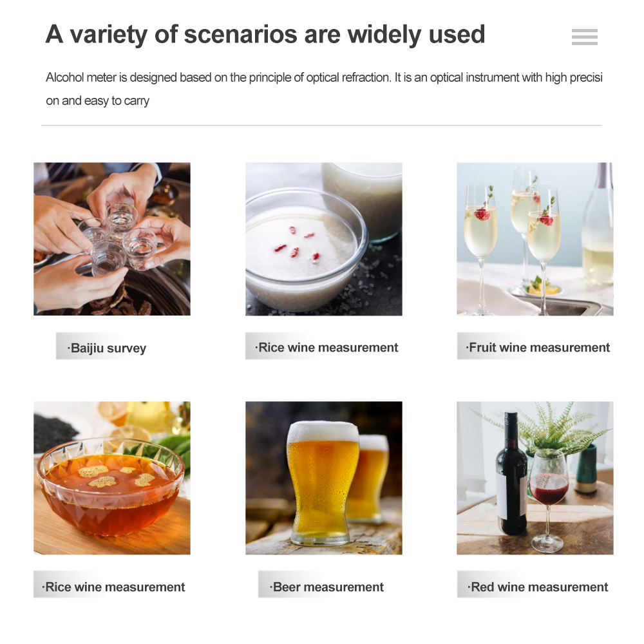
Task: Click the Baijiu survey label
Action: coord(106,348)
